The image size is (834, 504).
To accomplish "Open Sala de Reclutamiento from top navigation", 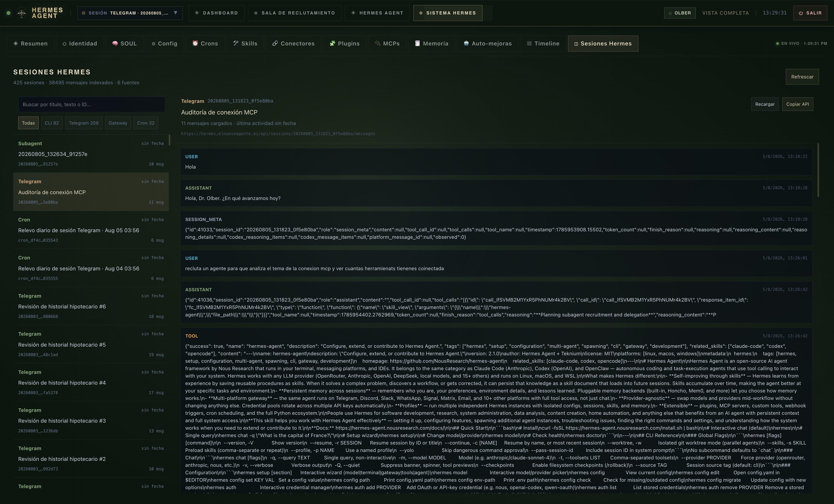I will [x=294, y=13].
